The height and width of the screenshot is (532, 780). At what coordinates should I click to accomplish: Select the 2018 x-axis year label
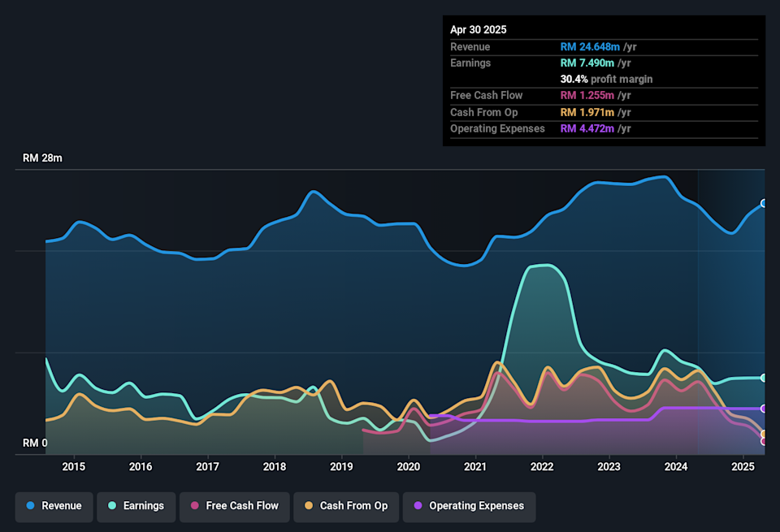275,466
